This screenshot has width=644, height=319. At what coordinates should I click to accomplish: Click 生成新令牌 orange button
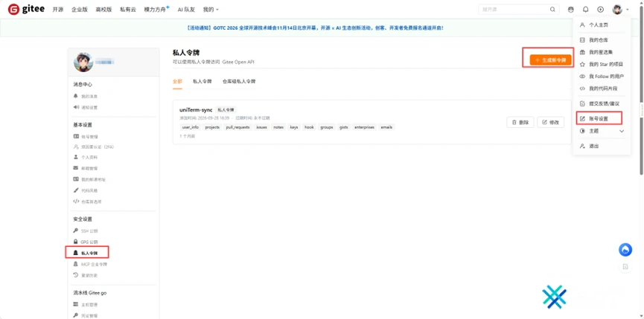tap(550, 60)
